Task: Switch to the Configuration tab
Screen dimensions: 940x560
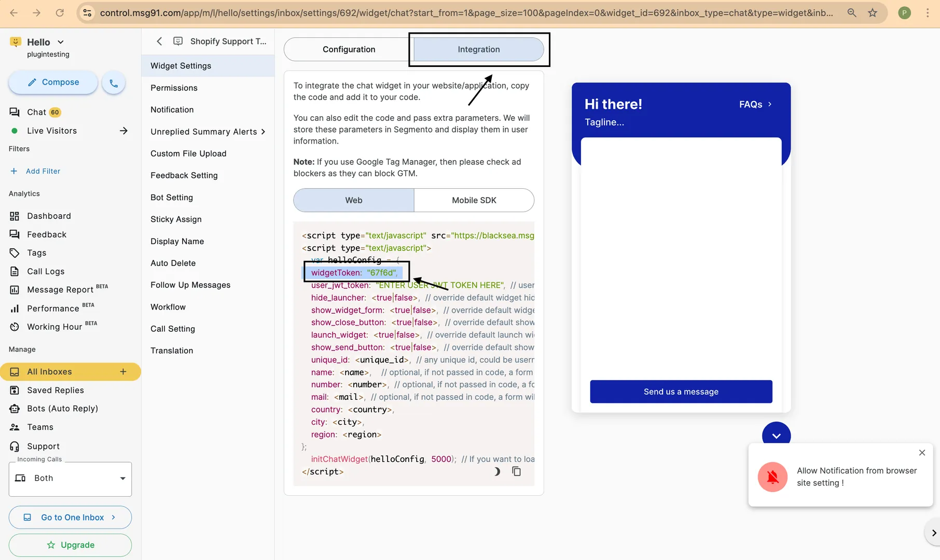Action: coord(349,49)
